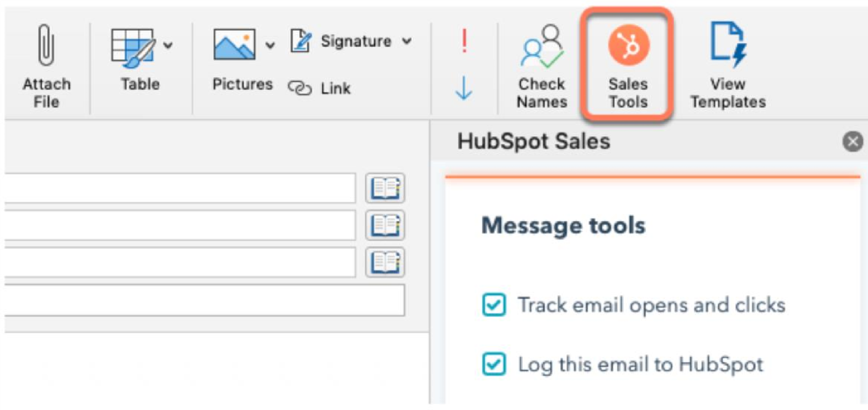868x410 pixels.
Task: Open address book for first recipient field
Action: point(385,189)
